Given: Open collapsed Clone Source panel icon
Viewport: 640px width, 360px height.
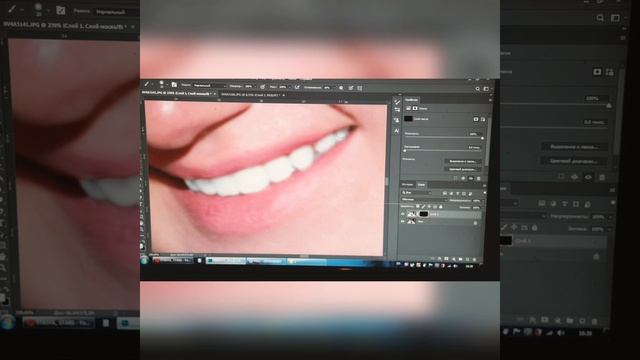Looking at the screenshot, I should (397, 120).
